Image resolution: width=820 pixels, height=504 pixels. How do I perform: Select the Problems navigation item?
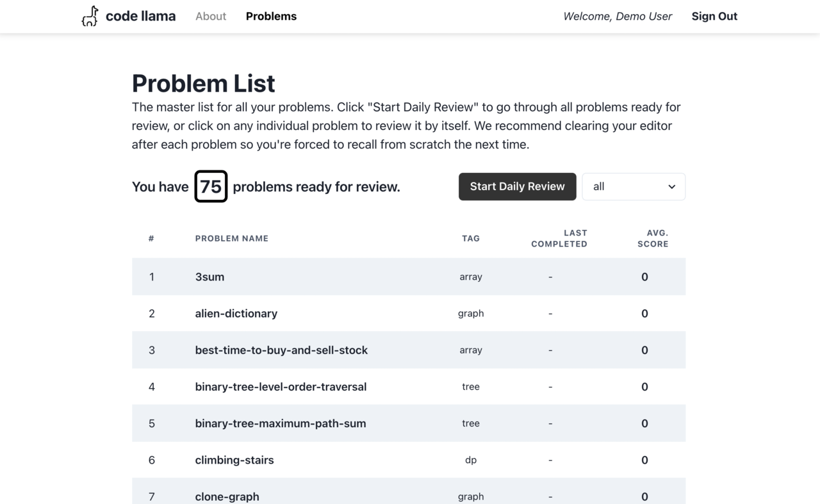coord(271,16)
